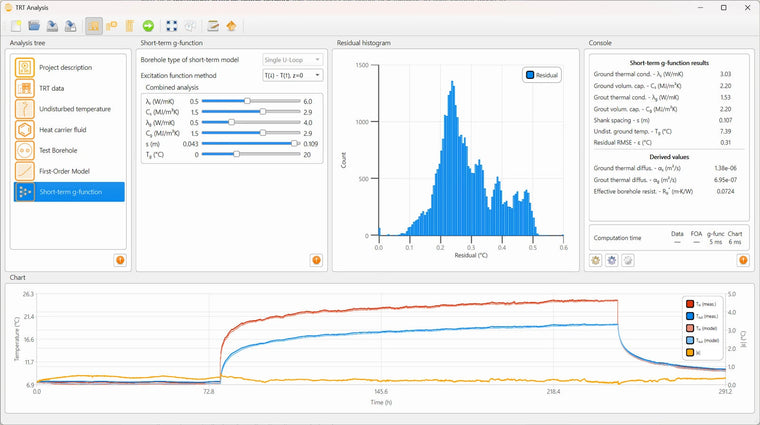The width and height of the screenshot is (760, 425).
Task: Adjust the λs (W/mK) slider handle
Action: [x=247, y=101]
